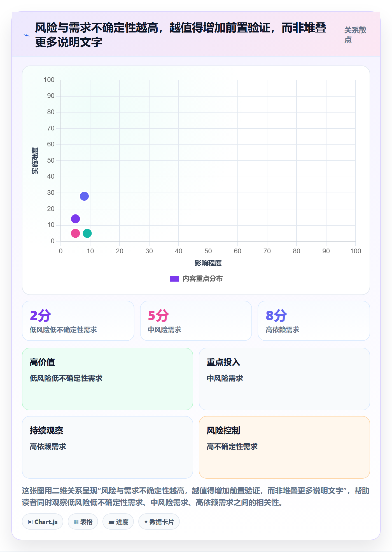Select the purple scatter data point
The image size is (392, 552).
point(75,219)
